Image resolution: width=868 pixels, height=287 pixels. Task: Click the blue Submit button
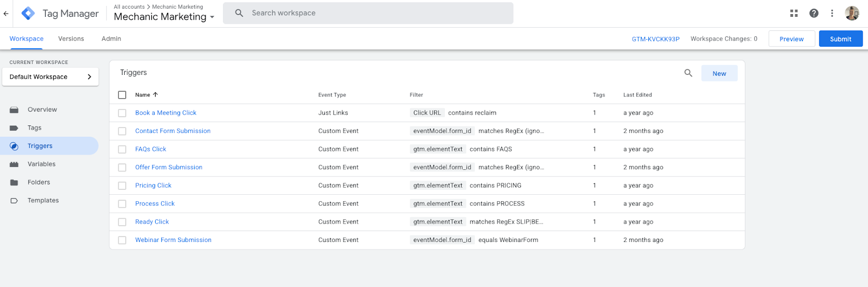840,39
